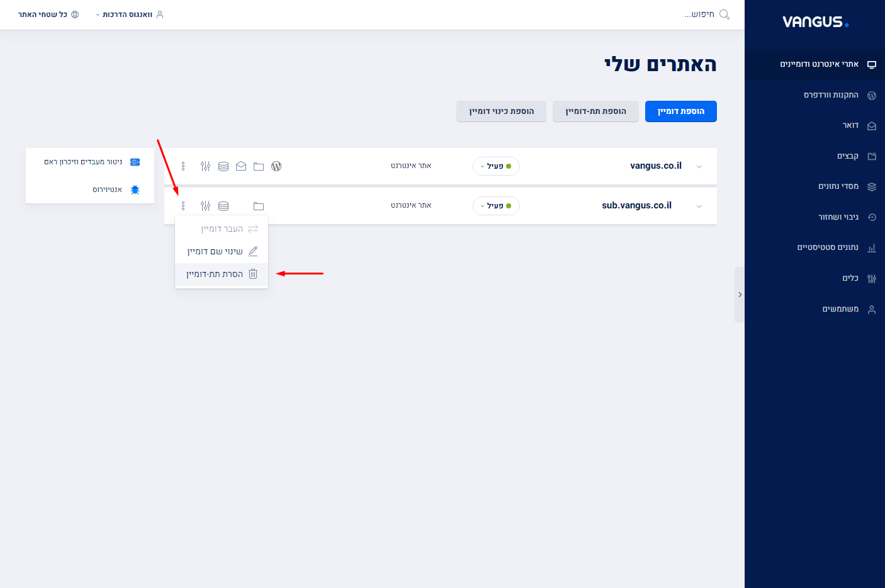Expand the sub.vangus.co.il row chevron
The image size is (885, 588).
click(699, 206)
